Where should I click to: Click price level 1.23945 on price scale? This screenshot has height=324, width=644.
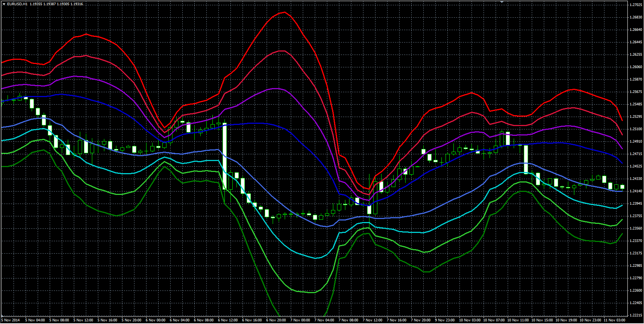point(636,204)
